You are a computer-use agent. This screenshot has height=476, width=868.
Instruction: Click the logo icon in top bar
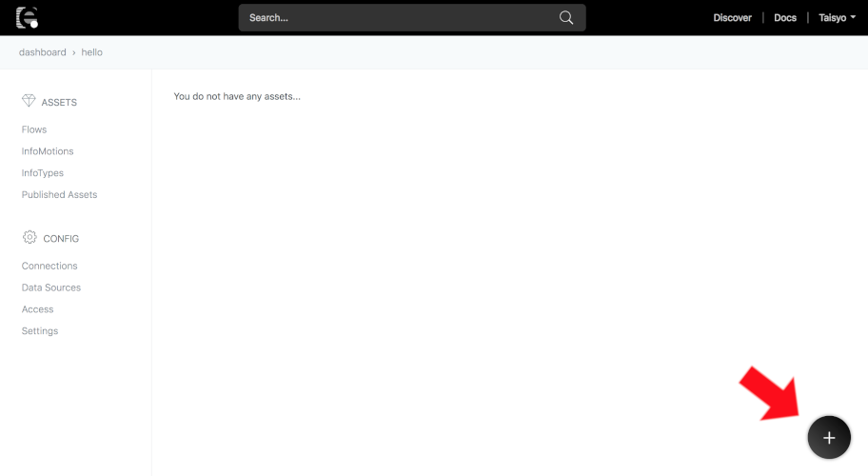[27, 18]
